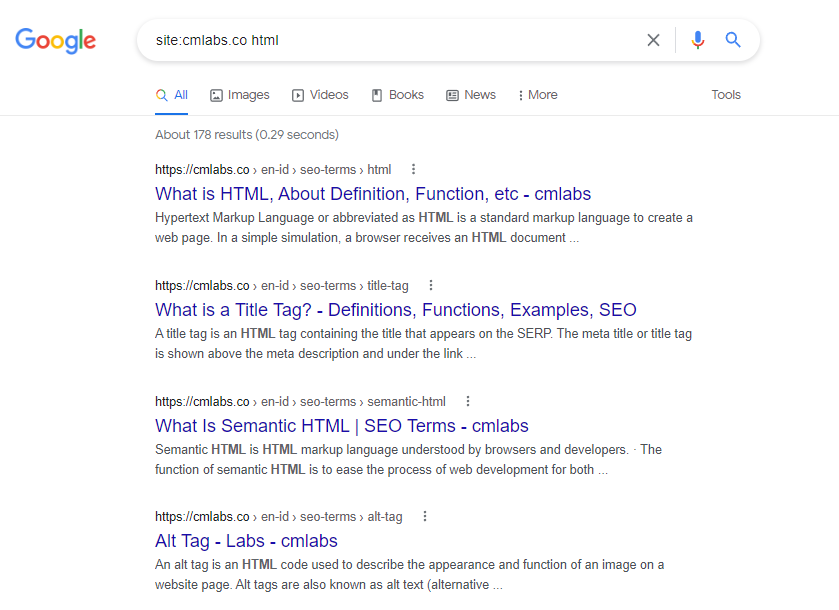Submit search using magnifier icon
This screenshot has height=610, width=839.
point(733,40)
